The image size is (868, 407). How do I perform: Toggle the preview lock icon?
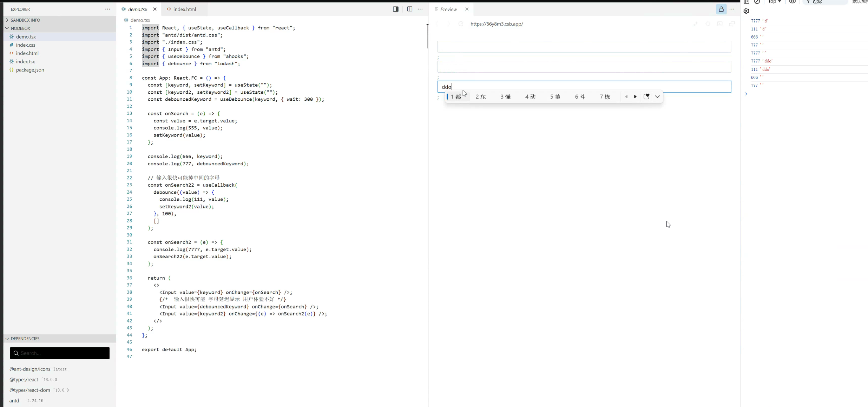[721, 9]
